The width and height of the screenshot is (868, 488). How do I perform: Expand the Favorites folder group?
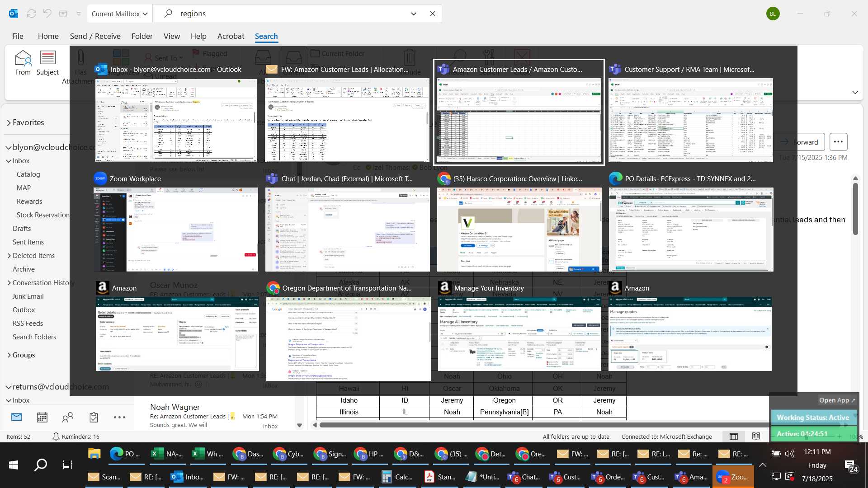[9, 122]
